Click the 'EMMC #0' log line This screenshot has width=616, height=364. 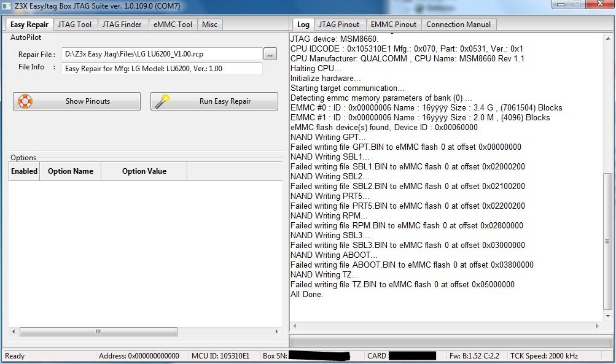click(x=426, y=107)
